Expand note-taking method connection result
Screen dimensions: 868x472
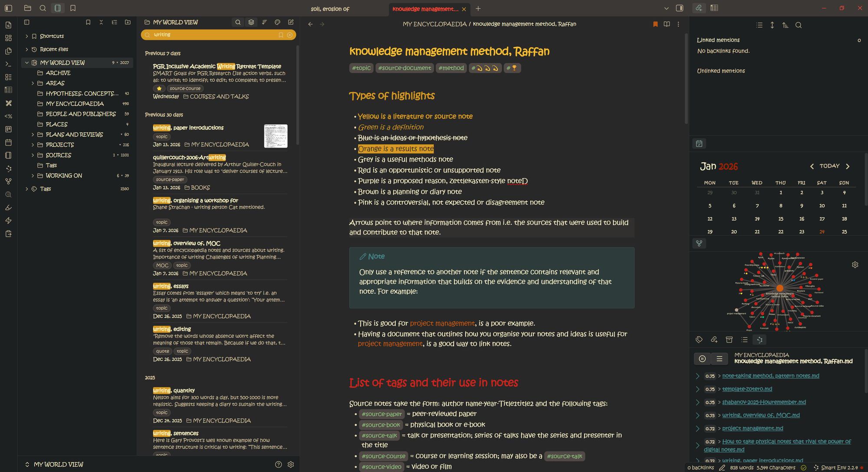pos(697,376)
